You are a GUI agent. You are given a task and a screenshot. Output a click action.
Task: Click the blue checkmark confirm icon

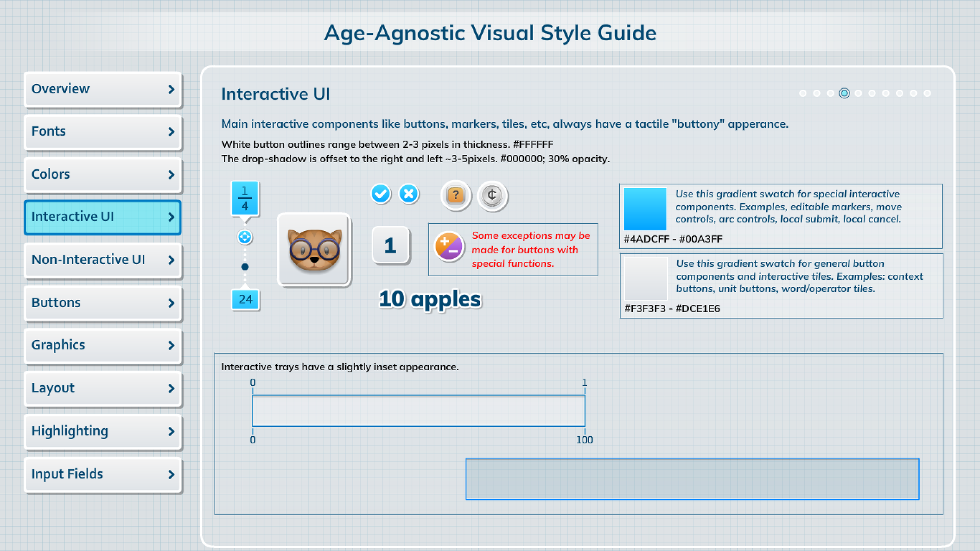381,194
